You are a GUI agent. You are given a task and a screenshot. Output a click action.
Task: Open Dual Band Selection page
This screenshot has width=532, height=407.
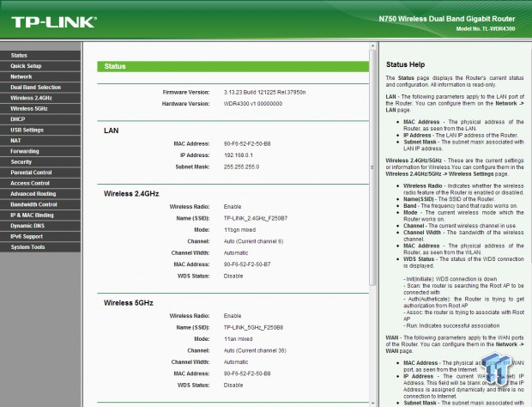[40, 88]
